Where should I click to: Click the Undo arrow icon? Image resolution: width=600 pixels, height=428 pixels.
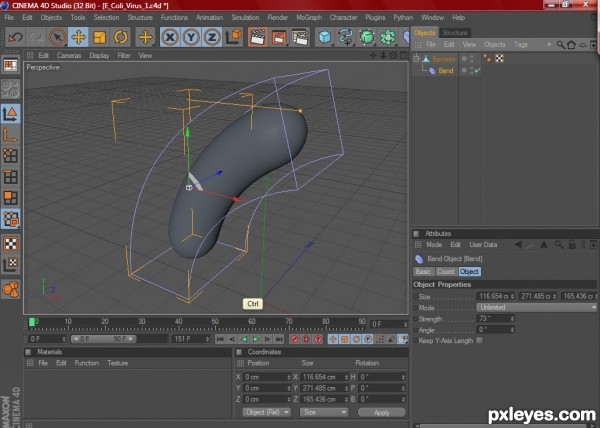(15, 37)
